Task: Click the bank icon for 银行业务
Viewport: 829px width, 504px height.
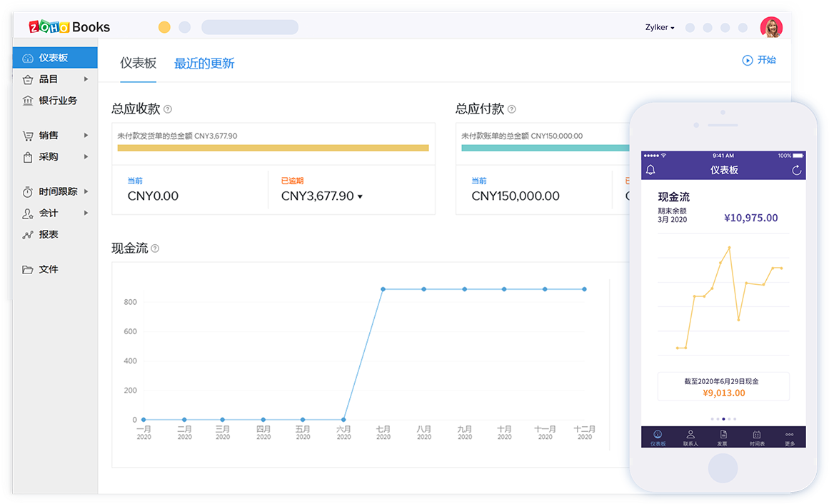Action: click(28, 101)
